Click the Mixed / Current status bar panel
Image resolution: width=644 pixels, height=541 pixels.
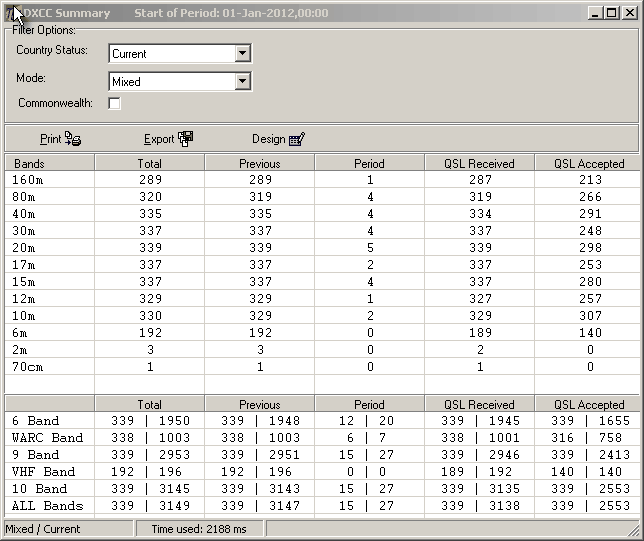[69, 529]
